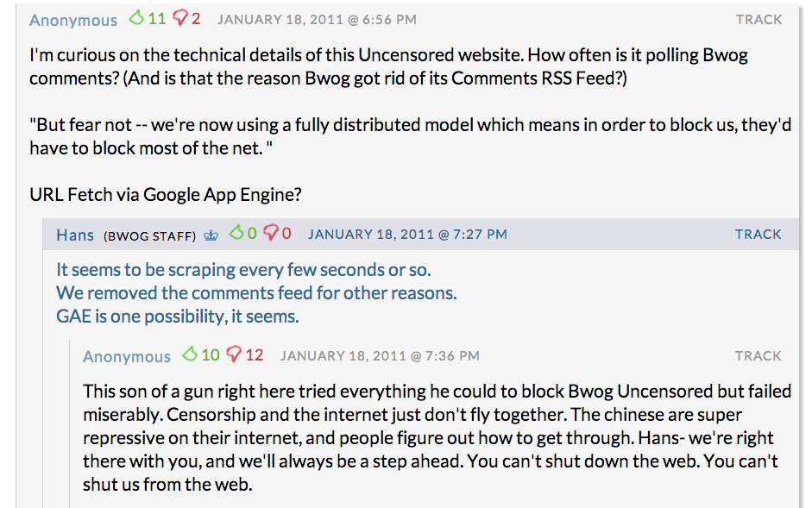Click the "URL Fetch via Google App Engine?" text
Viewport: 812px width, 508px height.
pyautogui.click(x=165, y=194)
